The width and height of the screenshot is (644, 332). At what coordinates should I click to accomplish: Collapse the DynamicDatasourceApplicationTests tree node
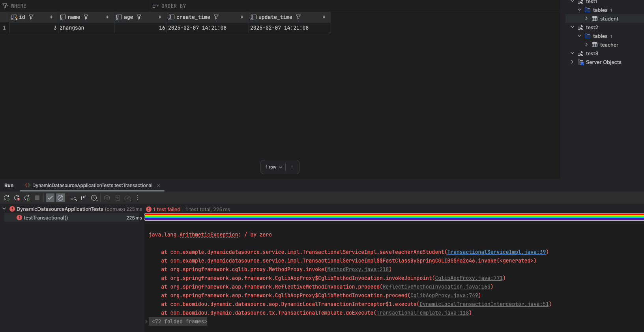4,209
